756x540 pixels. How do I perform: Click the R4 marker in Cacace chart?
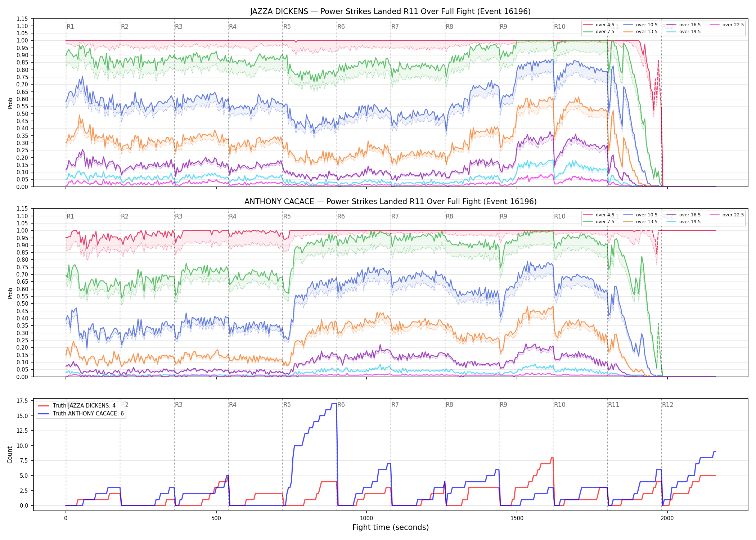pyautogui.click(x=233, y=216)
